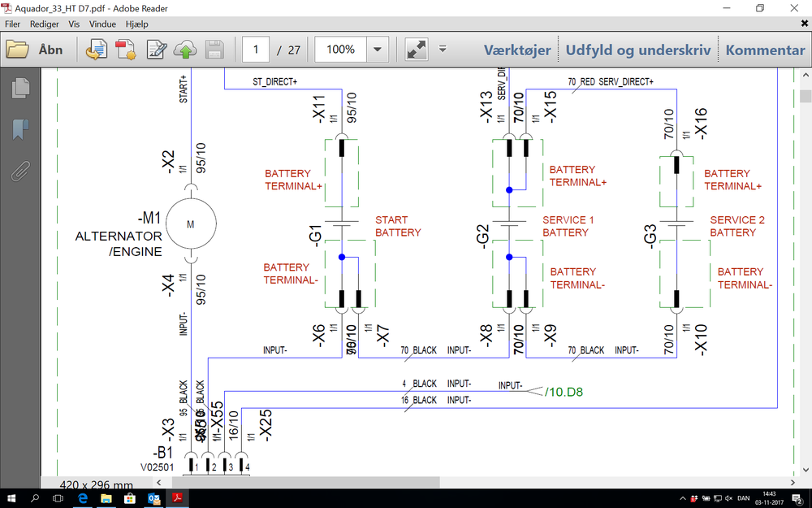Click the upload to cloud icon

pyautogui.click(x=185, y=50)
